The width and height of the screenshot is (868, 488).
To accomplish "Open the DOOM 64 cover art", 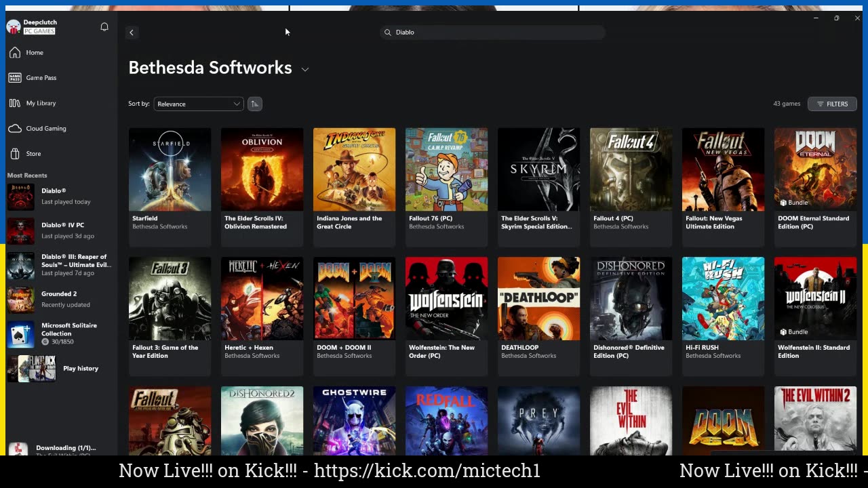I will coord(724,421).
